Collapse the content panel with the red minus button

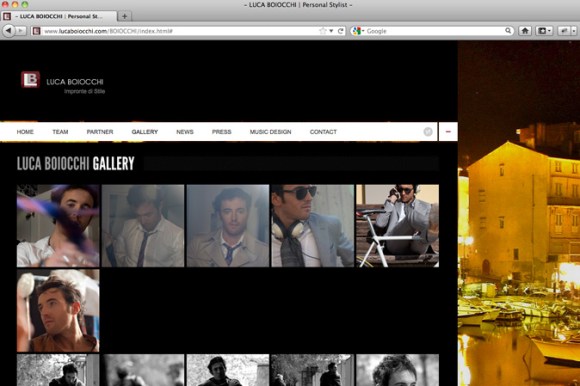pos(448,132)
